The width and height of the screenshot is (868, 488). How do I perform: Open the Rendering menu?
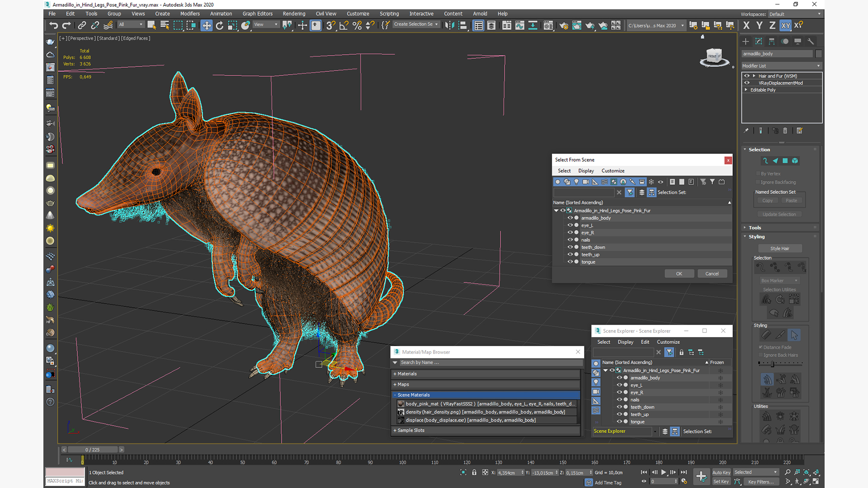[294, 14]
